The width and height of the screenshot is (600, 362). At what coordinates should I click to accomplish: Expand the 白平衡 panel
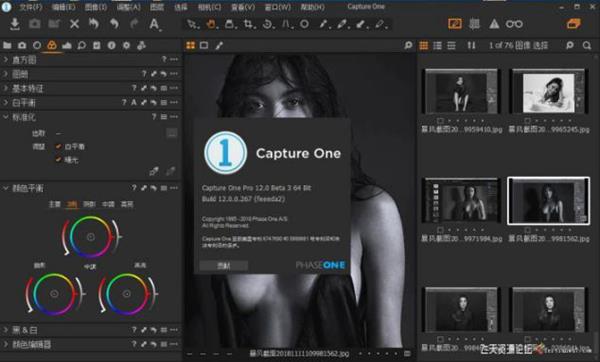6,102
